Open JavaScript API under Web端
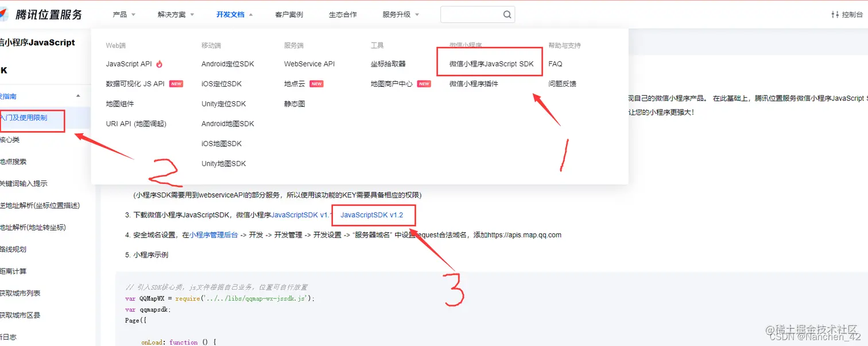The width and height of the screenshot is (868, 346). click(x=129, y=64)
